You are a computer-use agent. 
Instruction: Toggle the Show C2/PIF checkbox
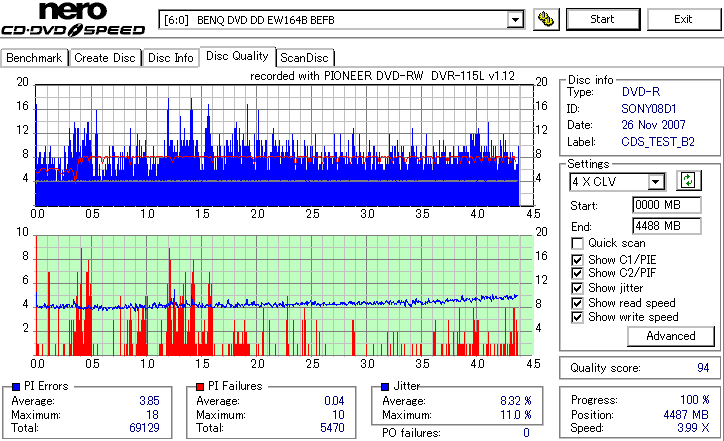(x=577, y=273)
